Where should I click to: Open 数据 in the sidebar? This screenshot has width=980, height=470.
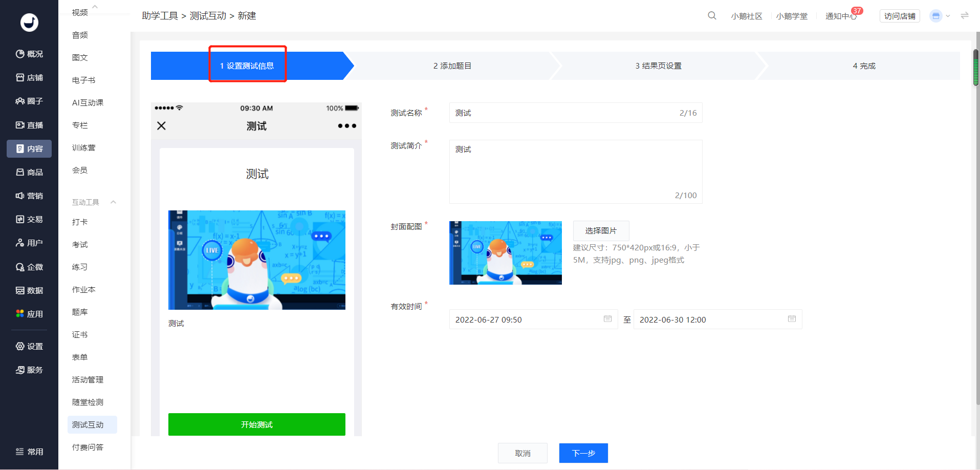(29, 290)
